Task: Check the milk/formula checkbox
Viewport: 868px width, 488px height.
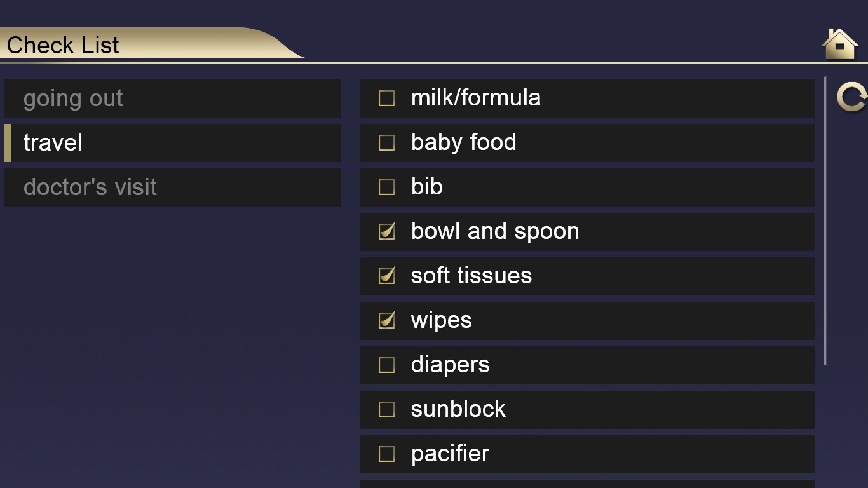Action: point(386,98)
